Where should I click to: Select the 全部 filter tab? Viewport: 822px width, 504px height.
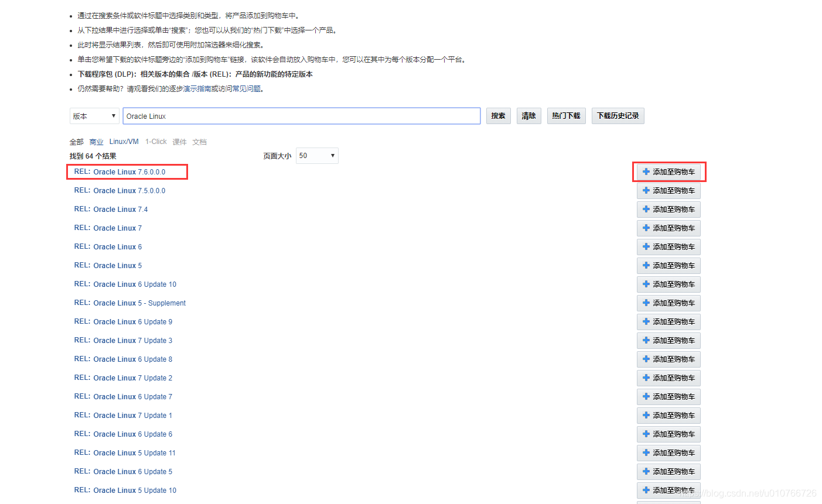tap(77, 142)
